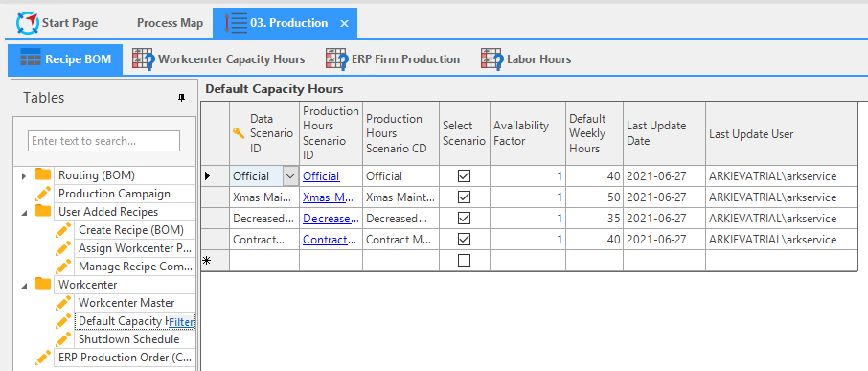Switch to the Process Map tab
This screenshot has width=868, height=371.
click(170, 23)
